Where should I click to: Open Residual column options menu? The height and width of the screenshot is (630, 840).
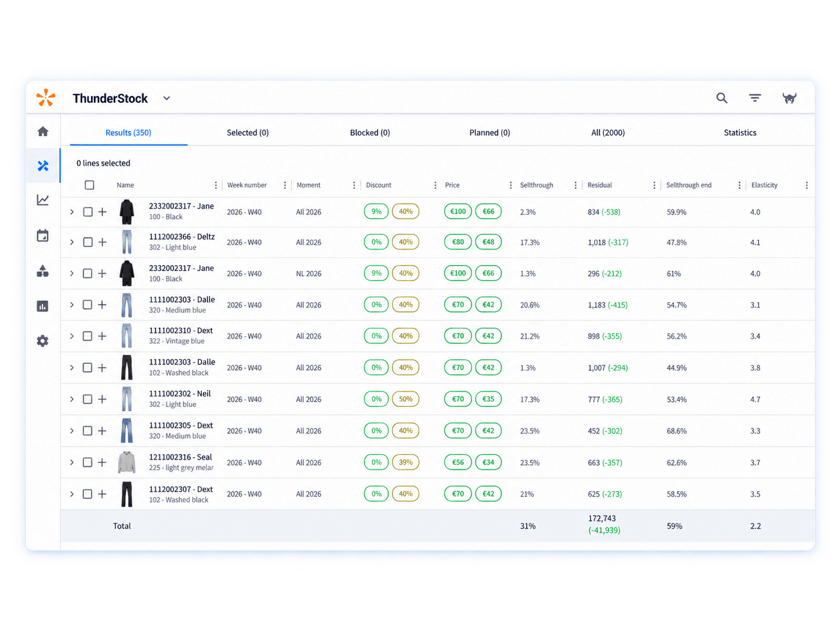pyautogui.click(x=654, y=185)
